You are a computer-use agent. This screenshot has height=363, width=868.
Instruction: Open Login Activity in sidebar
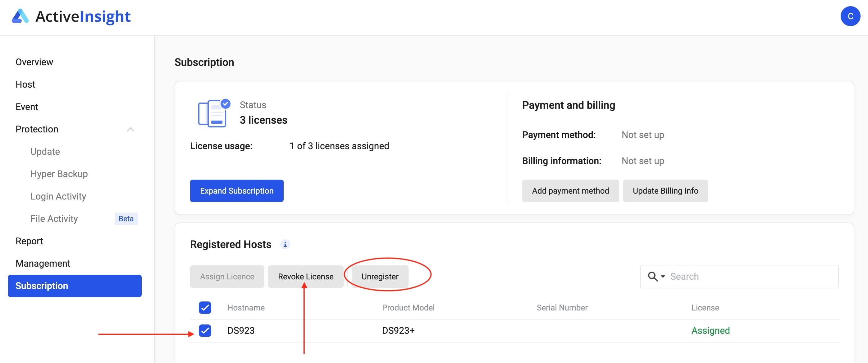click(58, 196)
